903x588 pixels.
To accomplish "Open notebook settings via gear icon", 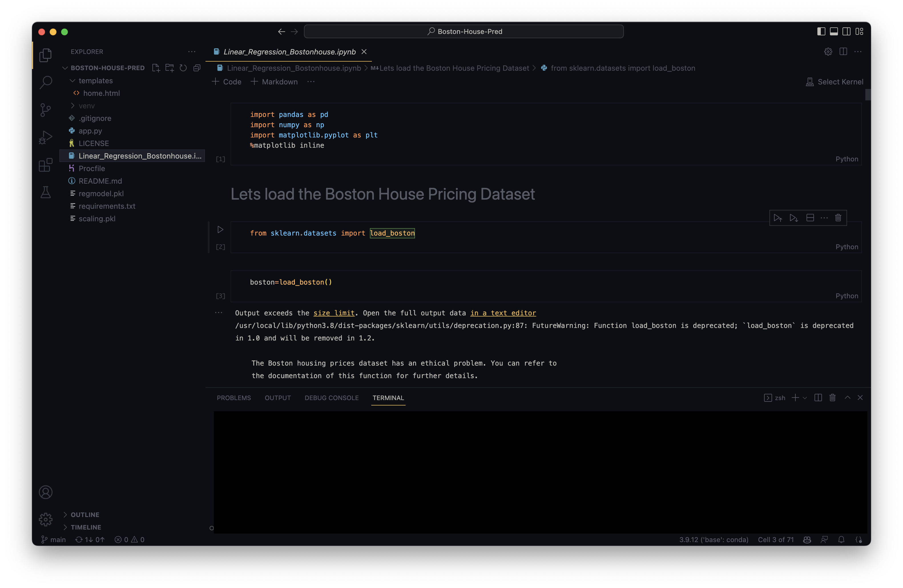I will click(x=828, y=52).
